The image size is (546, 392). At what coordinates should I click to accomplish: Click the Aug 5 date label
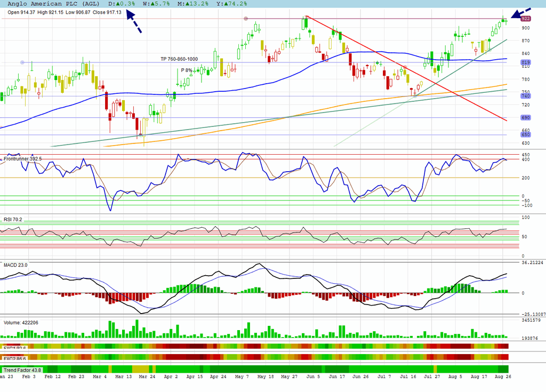tap(455, 377)
